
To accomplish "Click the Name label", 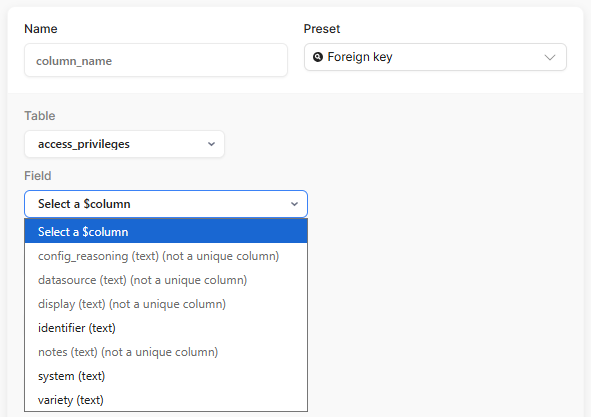I will click(41, 29).
